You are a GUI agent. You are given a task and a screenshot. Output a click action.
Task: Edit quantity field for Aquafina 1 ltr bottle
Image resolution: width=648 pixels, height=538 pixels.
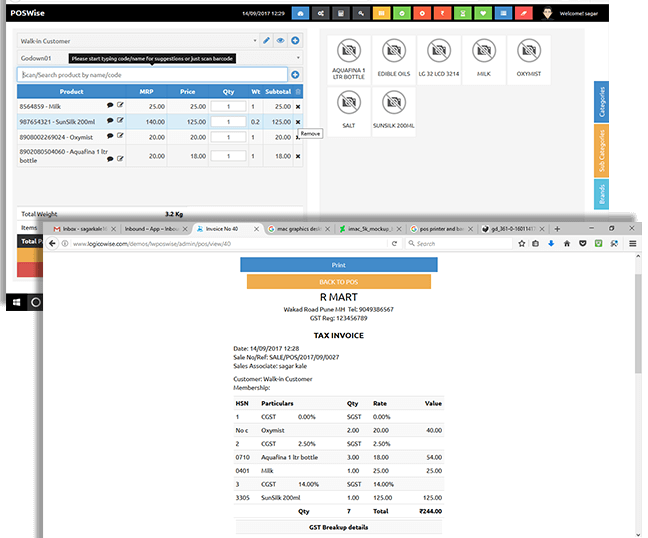pyautogui.click(x=228, y=156)
